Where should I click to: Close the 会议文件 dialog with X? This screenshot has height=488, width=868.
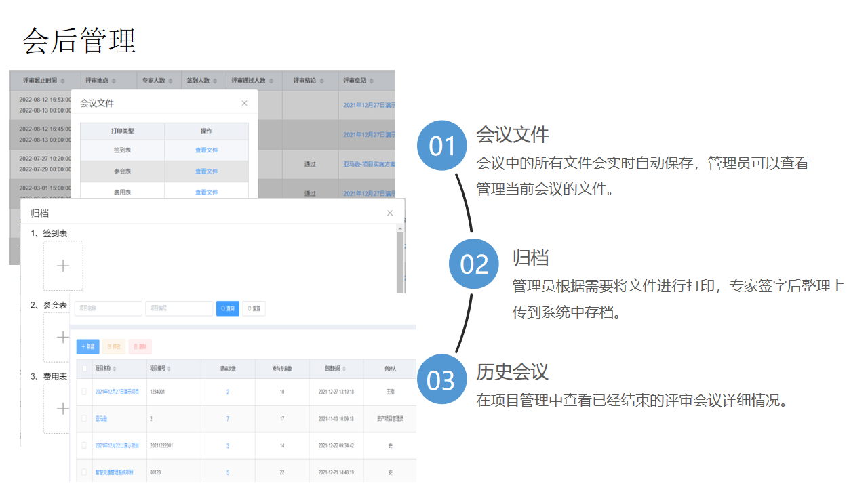click(x=244, y=104)
